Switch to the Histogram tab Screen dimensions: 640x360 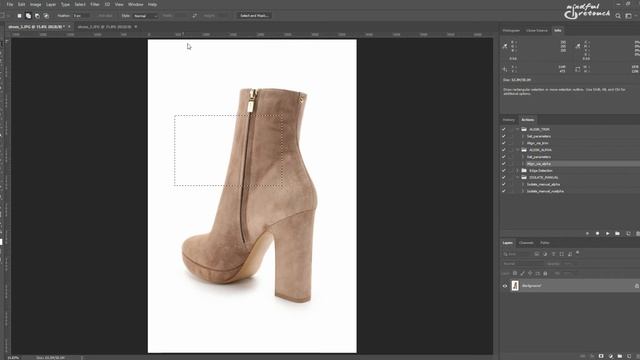pos(511,31)
